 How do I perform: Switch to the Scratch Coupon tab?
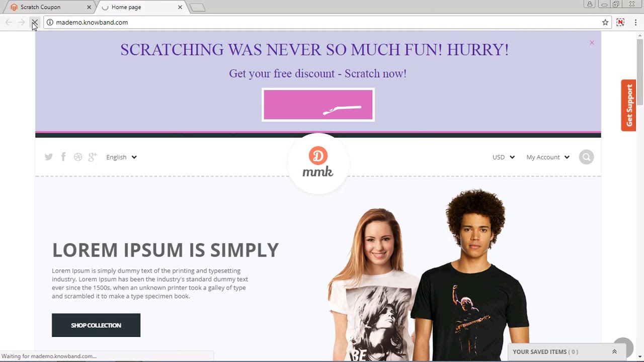48,7
